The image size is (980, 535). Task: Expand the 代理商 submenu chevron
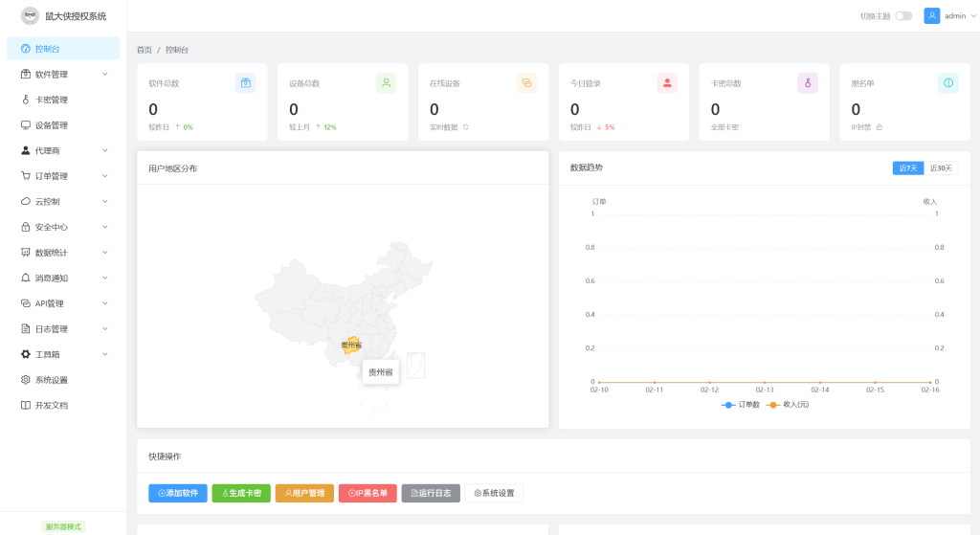point(105,150)
